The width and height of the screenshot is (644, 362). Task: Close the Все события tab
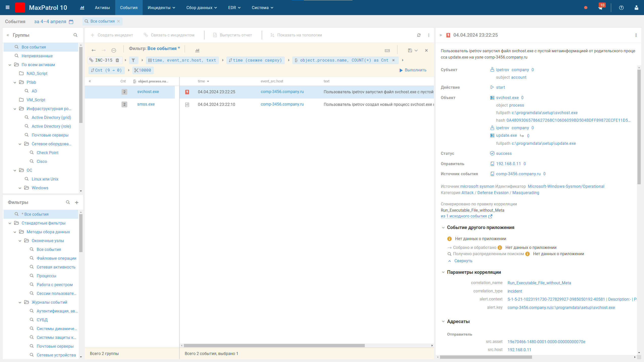click(x=118, y=21)
